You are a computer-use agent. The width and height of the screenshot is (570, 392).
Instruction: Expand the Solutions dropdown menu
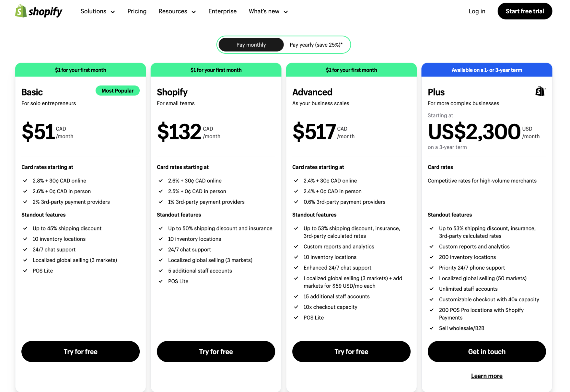98,11
